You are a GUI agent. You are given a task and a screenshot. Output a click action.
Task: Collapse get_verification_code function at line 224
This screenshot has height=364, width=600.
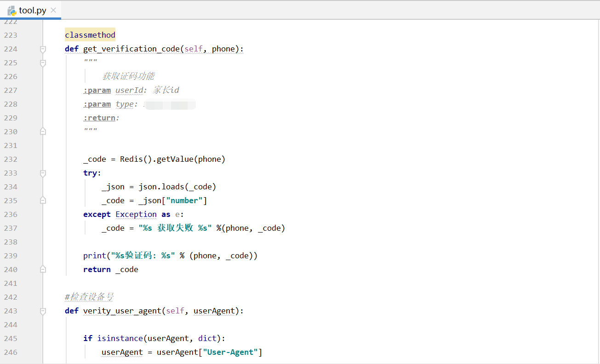[x=43, y=49]
